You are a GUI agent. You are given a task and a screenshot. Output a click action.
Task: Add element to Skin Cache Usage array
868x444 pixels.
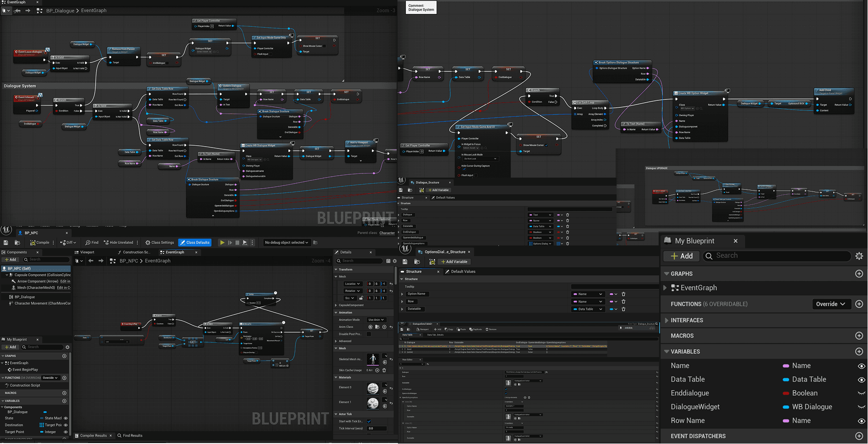click(x=377, y=370)
